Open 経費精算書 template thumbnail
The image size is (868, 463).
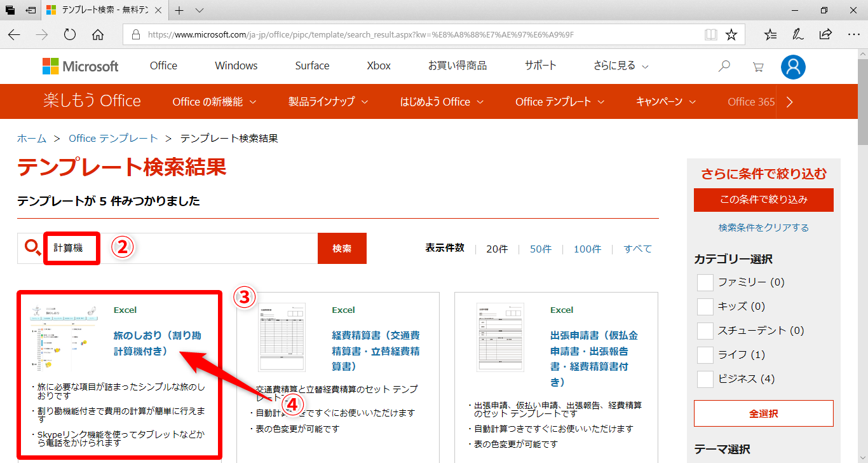point(281,338)
